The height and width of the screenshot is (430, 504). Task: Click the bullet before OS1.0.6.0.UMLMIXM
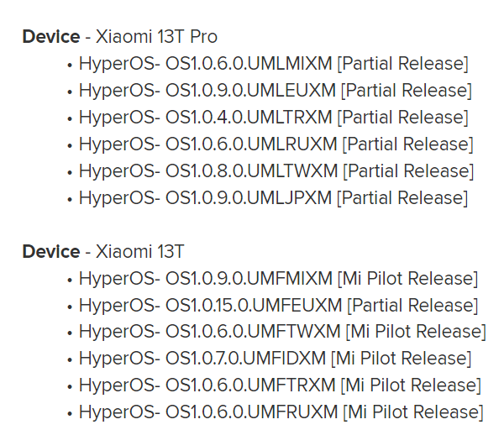point(70,66)
